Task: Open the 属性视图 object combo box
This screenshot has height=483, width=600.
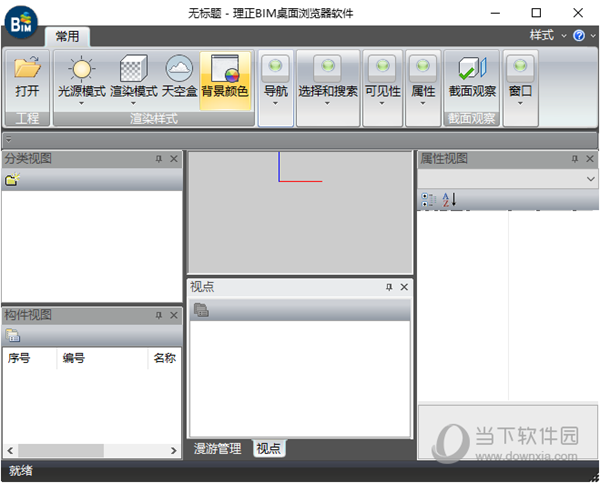Action: click(x=508, y=179)
